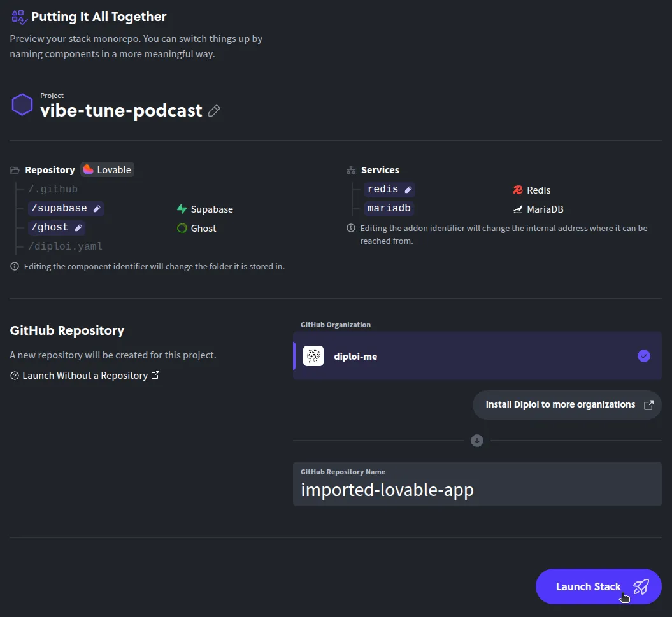Viewport: 672px width, 617px height.
Task: Click the diploi-me organization avatar
Action: (313, 356)
